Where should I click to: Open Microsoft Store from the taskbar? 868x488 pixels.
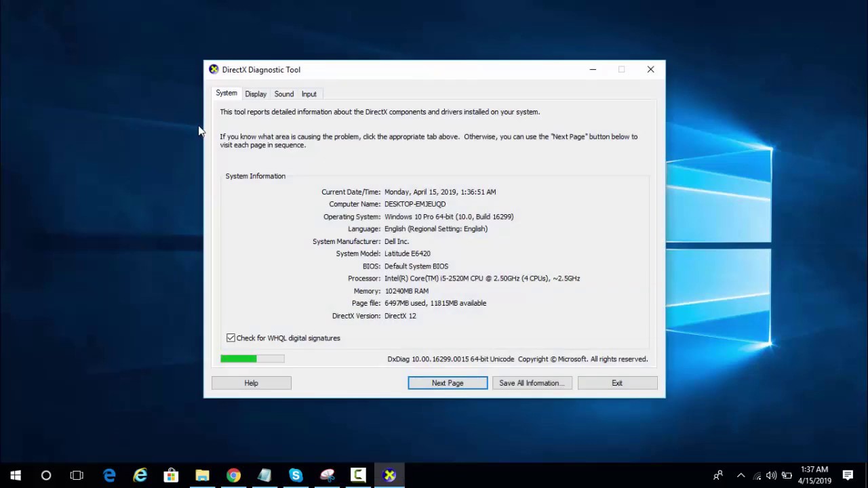coord(171,476)
